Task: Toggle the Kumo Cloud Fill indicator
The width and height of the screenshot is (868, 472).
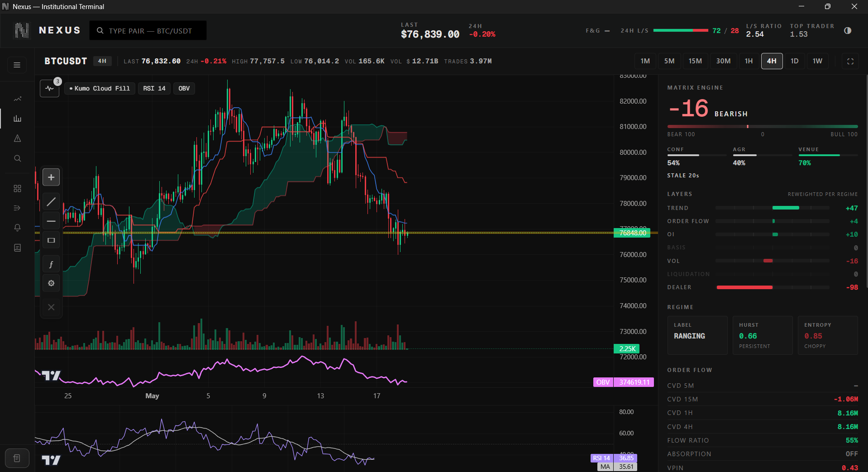Action: click(x=100, y=88)
